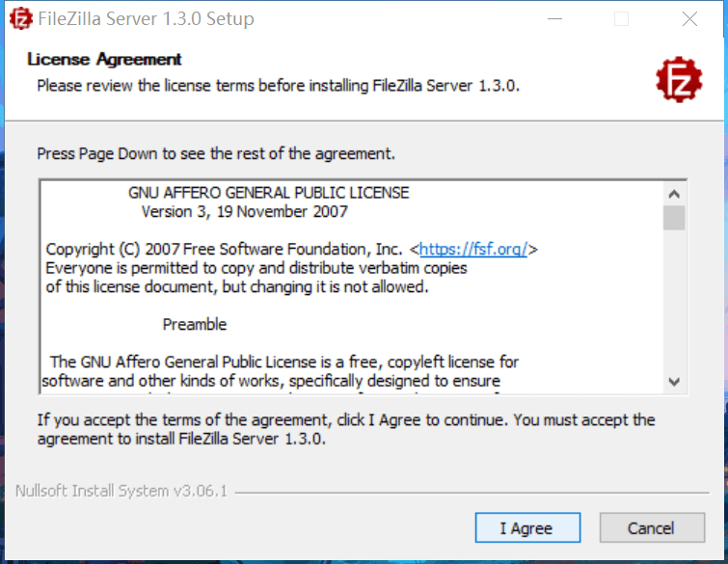
Task: Click Cancel to abort the installation
Action: click(x=652, y=527)
